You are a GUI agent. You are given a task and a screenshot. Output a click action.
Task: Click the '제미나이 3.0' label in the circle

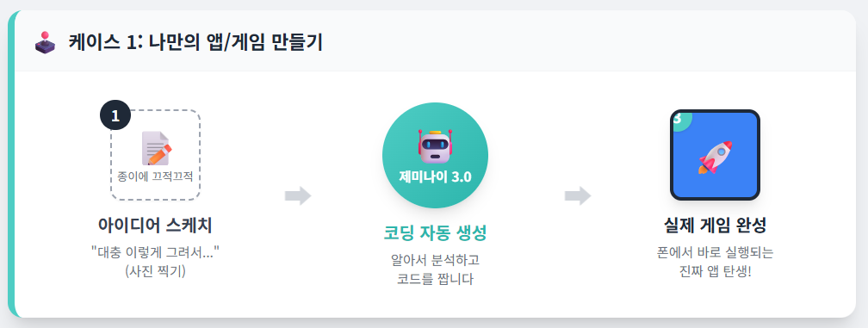click(435, 177)
